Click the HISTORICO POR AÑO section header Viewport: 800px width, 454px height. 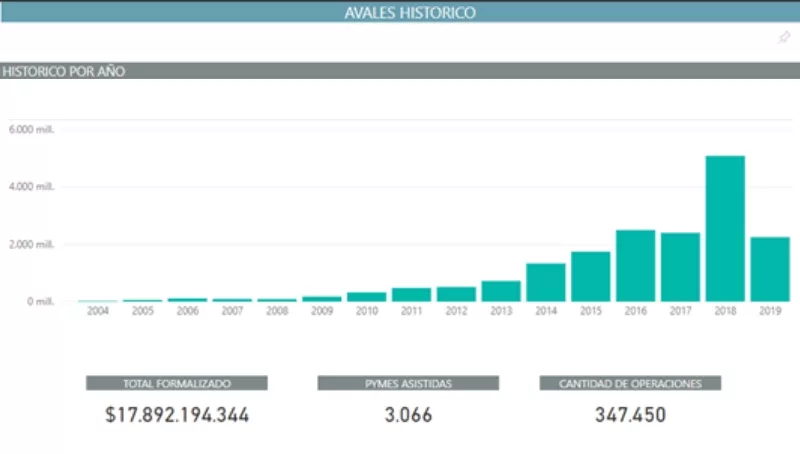tap(62, 72)
